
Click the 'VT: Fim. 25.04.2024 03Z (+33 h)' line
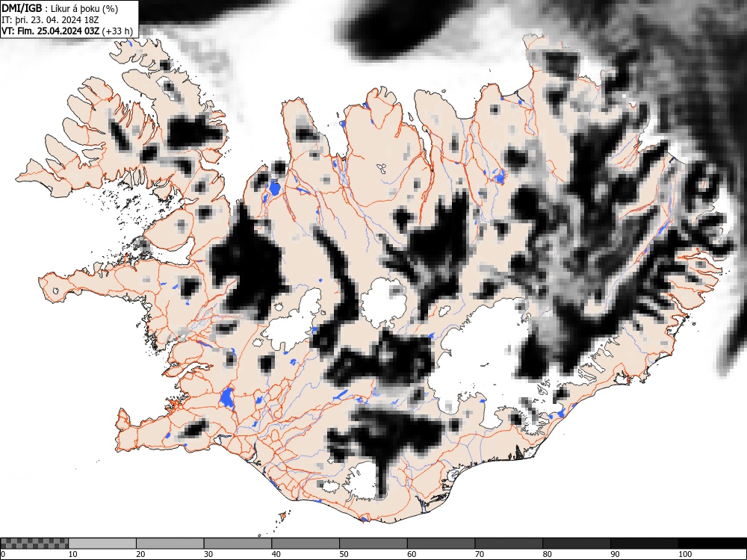click(67, 31)
